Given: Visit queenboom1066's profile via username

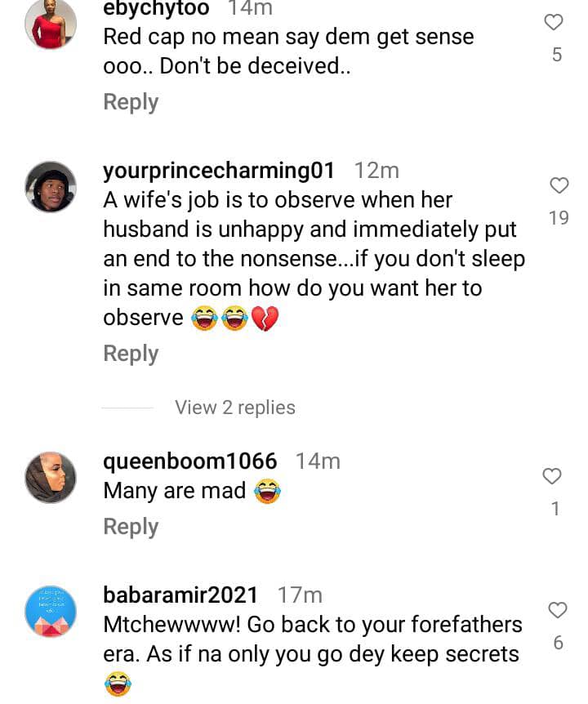Looking at the screenshot, I should coord(190,461).
